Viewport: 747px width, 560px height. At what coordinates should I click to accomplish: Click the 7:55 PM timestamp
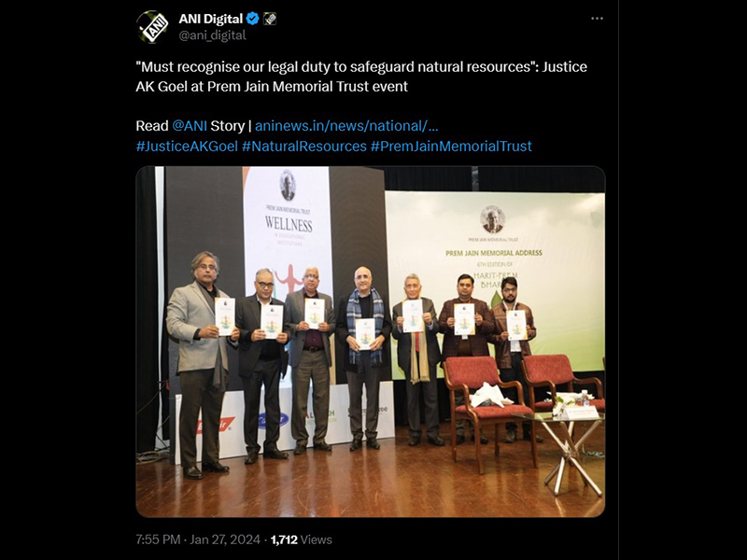pyautogui.click(x=158, y=539)
